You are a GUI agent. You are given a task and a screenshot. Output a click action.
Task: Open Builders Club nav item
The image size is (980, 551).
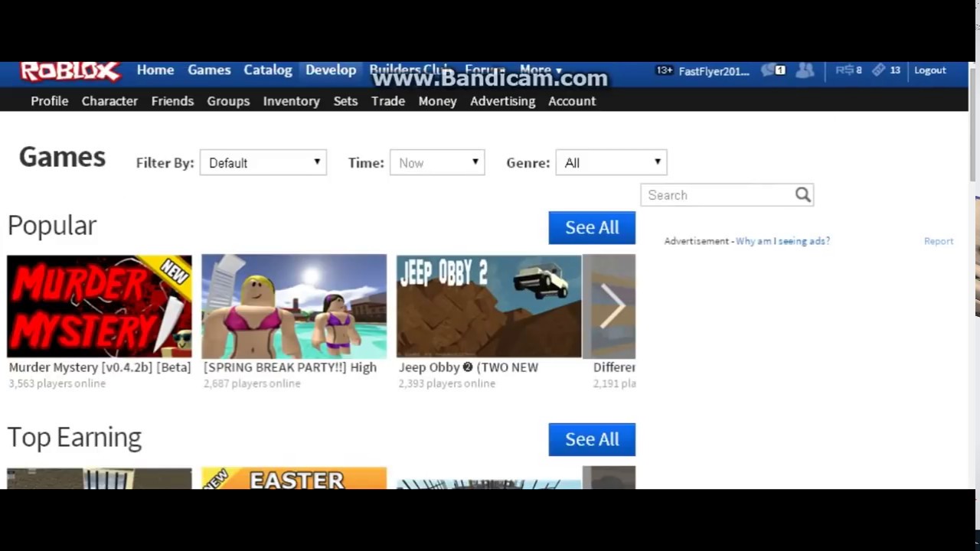pyautogui.click(x=411, y=70)
